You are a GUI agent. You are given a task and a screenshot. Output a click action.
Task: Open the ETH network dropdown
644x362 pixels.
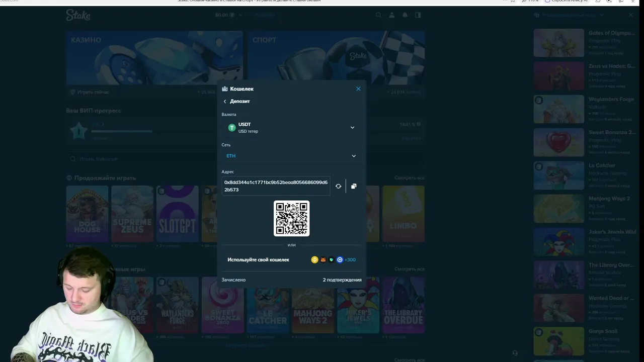[x=291, y=156]
